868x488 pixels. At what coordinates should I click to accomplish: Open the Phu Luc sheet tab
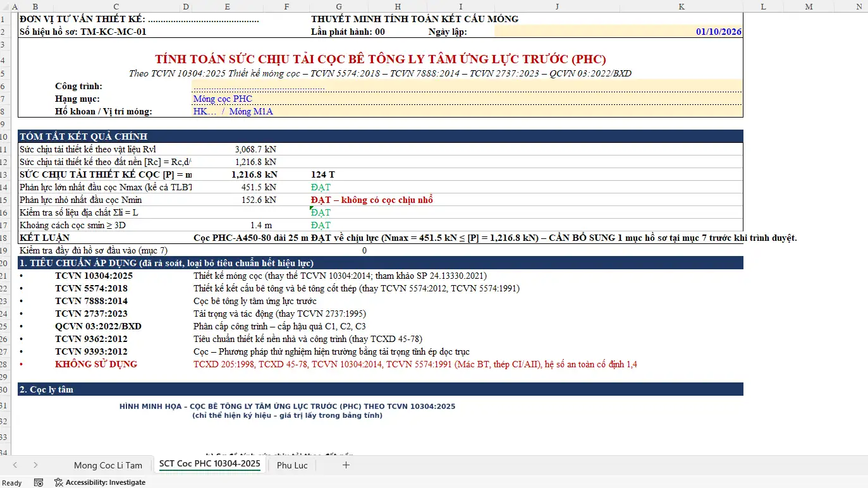(x=292, y=465)
